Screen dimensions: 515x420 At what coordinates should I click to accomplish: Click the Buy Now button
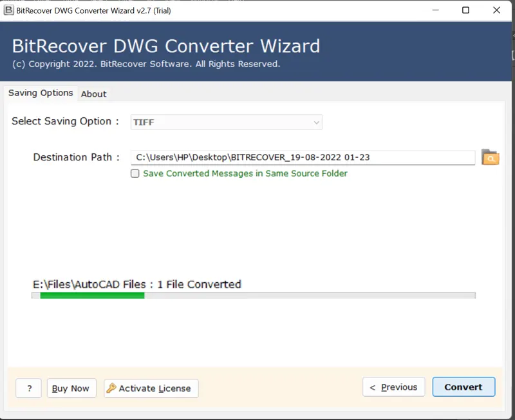tap(71, 388)
